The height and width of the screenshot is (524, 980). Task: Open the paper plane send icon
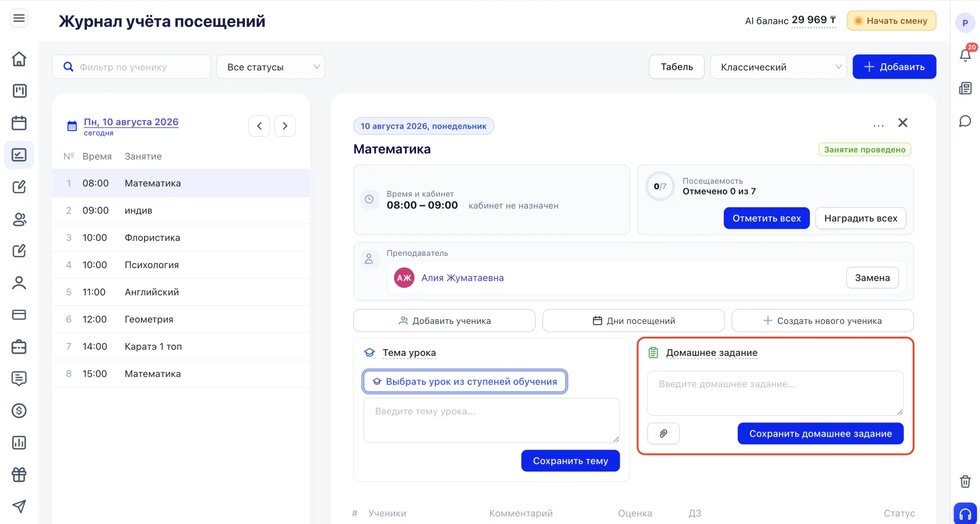19,507
